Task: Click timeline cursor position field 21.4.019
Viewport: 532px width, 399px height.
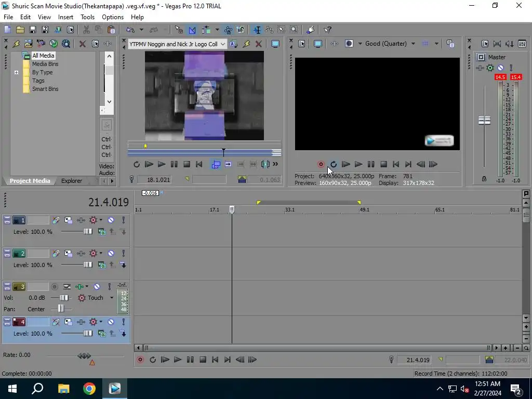Action: (x=414, y=360)
